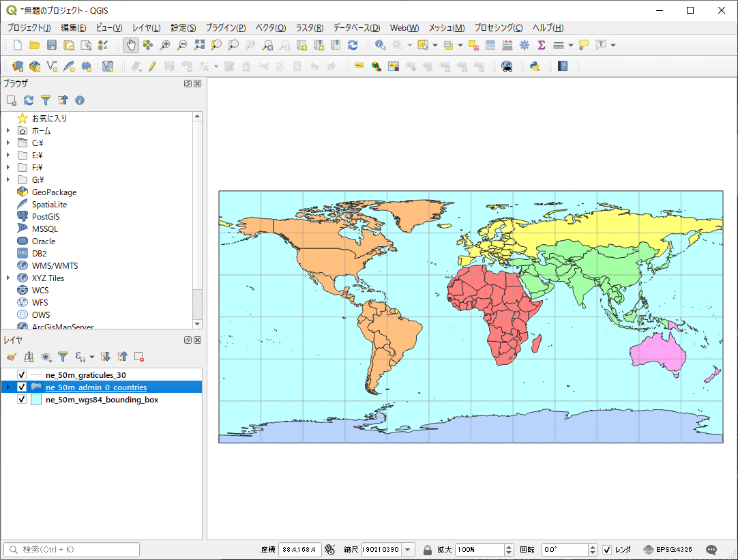
Task: Activate the Zoom In tool
Action: click(x=164, y=45)
